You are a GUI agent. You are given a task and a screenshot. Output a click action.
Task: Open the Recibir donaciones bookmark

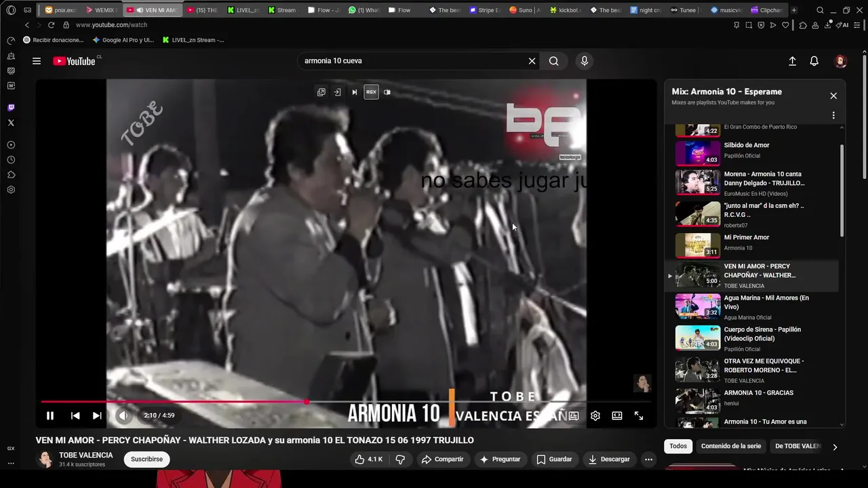click(x=54, y=40)
